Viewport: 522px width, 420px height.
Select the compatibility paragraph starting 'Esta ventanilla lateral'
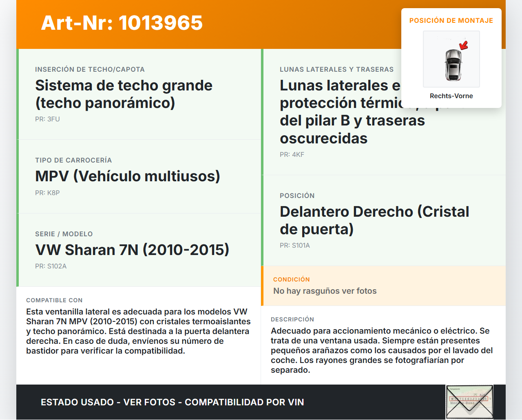tap(138, 331)
